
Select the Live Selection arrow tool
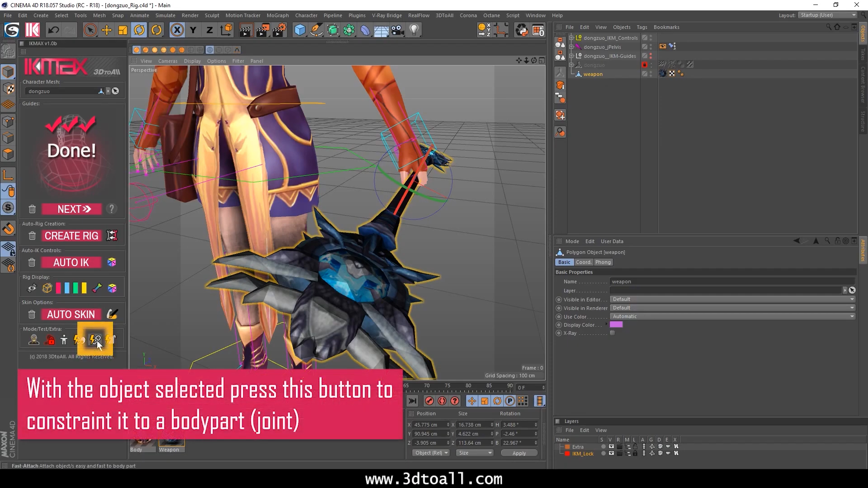tap(90, 30)
